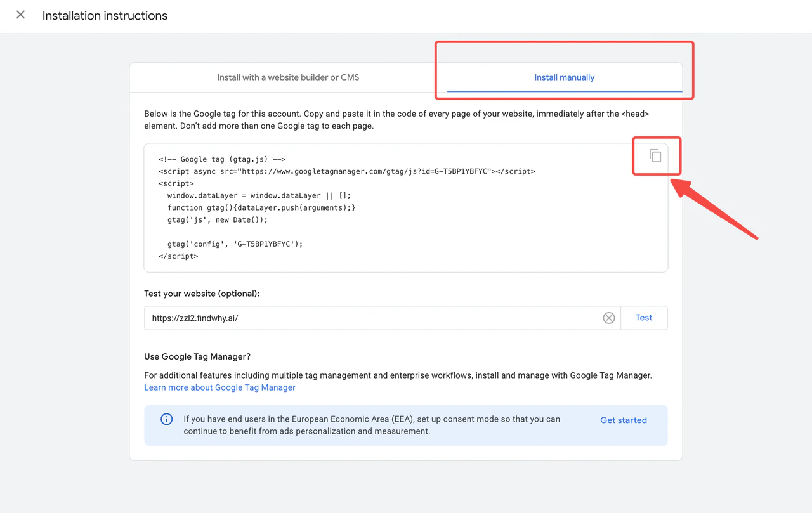The width and height of the screenshot is (812, 513).
Task: Click the Test button
Action: (x=644, y=318)
